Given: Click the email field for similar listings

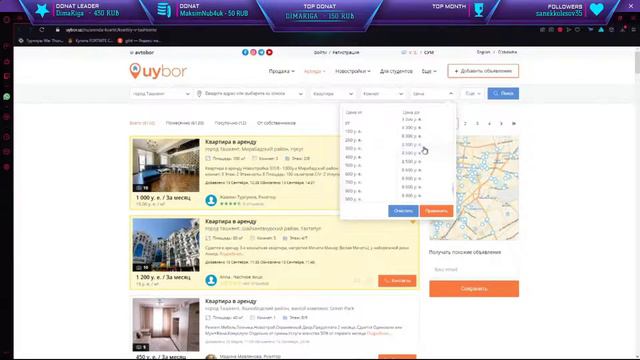Looking at the screenshot, I should pyautogui.click(x=474, y=270).
